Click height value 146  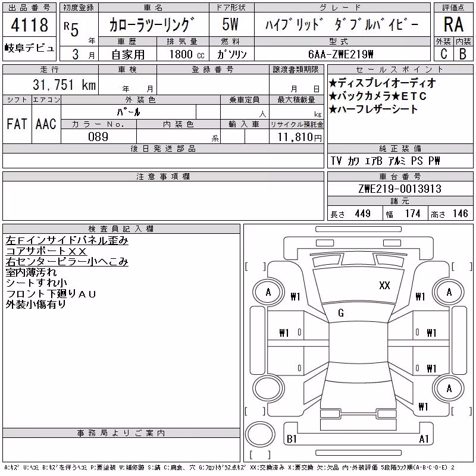pos(460,214)
